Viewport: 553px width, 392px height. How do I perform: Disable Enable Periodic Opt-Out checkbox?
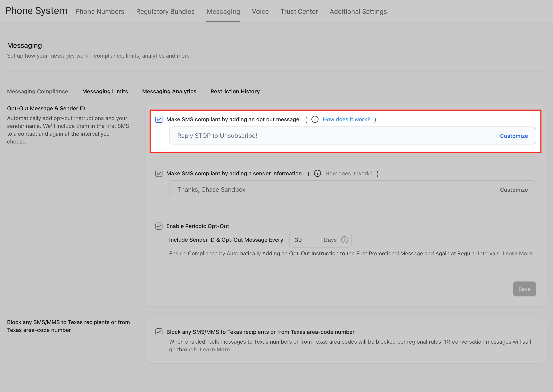159,226
